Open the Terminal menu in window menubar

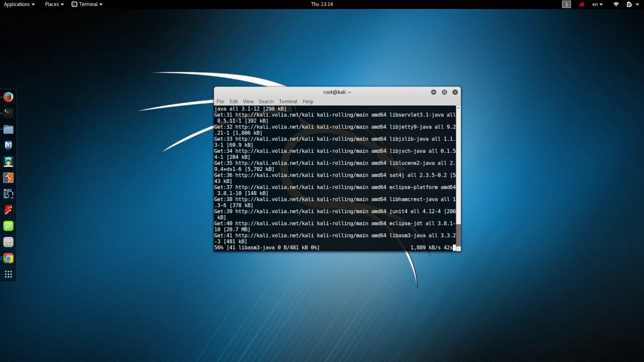(x=288, y=102)
